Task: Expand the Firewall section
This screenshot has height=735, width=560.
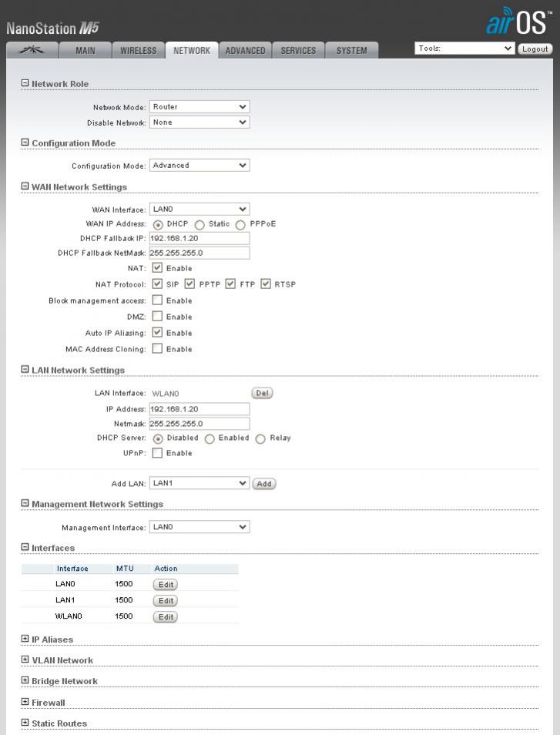Action: pyautogui.click(x=25, y=702)
